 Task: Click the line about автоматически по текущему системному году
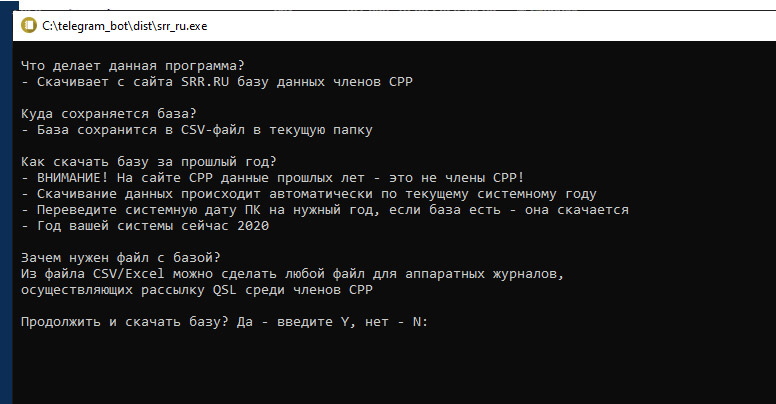pyautogui.click(x=309, y=194)
